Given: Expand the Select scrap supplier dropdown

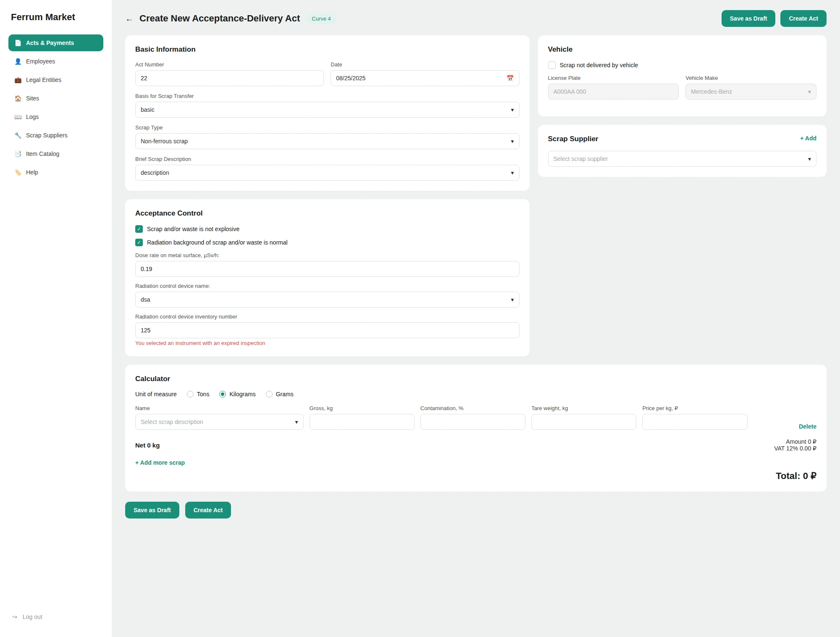Looking at the screenshot, I should click(682, 159).
